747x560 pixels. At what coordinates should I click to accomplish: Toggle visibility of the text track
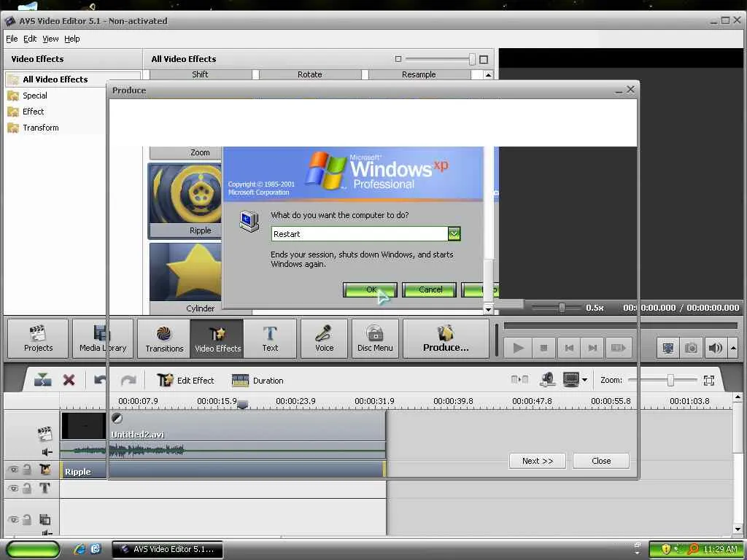[14, 488]
